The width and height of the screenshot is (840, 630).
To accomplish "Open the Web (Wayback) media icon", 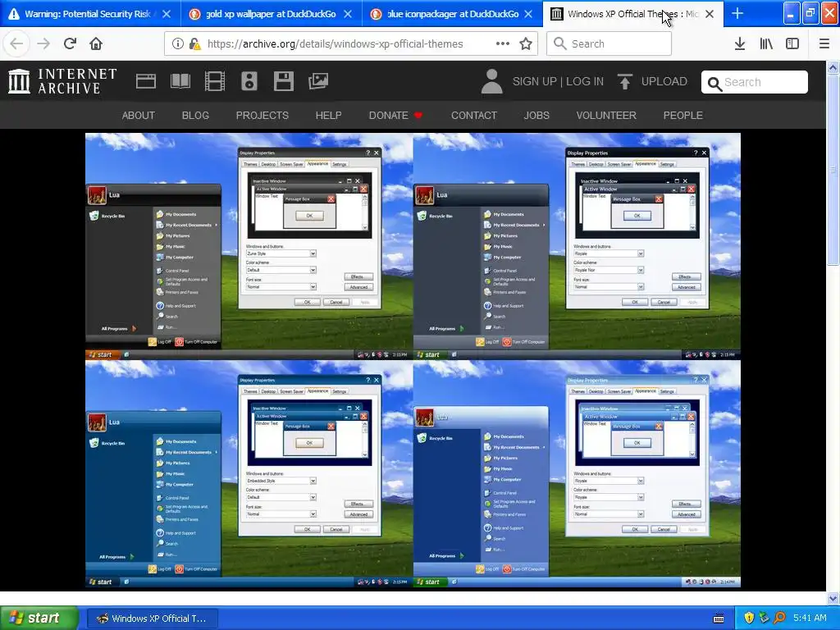I will pos(146,81).
